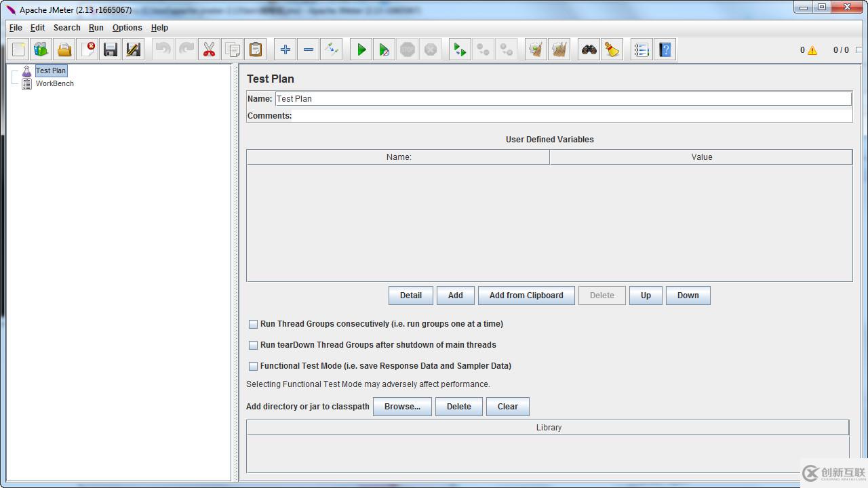Viewport: 868px width, 488px height.
Task: Click the Save floppy disk icon
Action: pyautogui.click(x=111, y=49)
